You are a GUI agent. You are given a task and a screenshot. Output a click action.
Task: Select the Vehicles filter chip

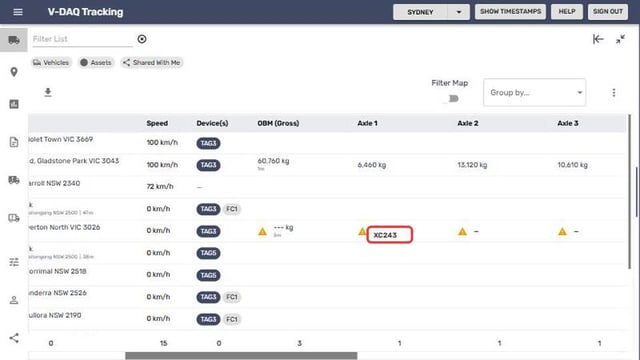(x=51, y=62)
